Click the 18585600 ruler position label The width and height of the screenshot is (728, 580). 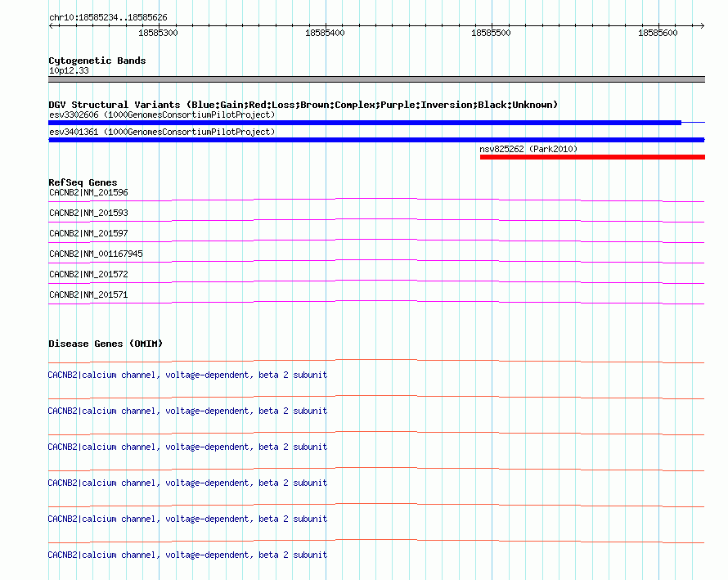click(x=658, y=33)
